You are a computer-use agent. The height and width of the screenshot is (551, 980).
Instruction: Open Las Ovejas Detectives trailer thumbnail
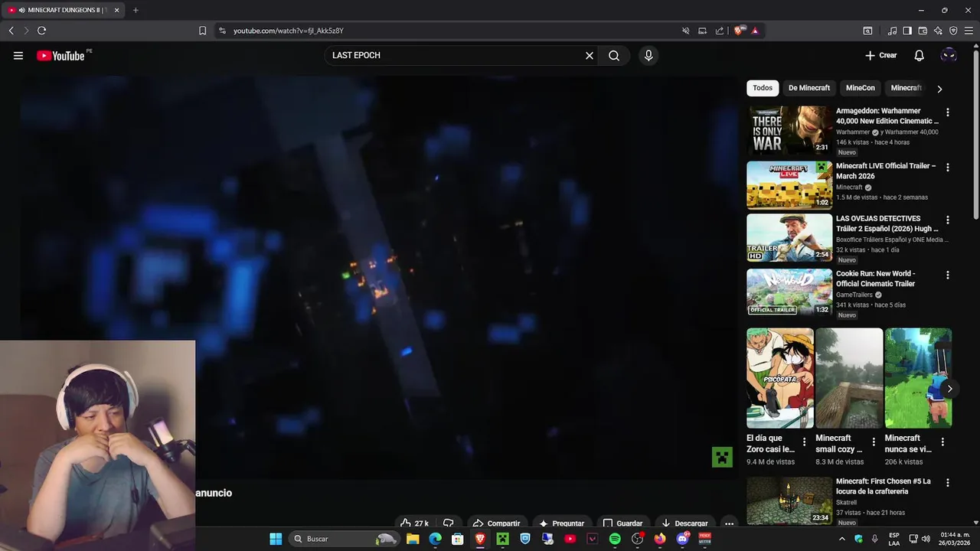[789, 237]
